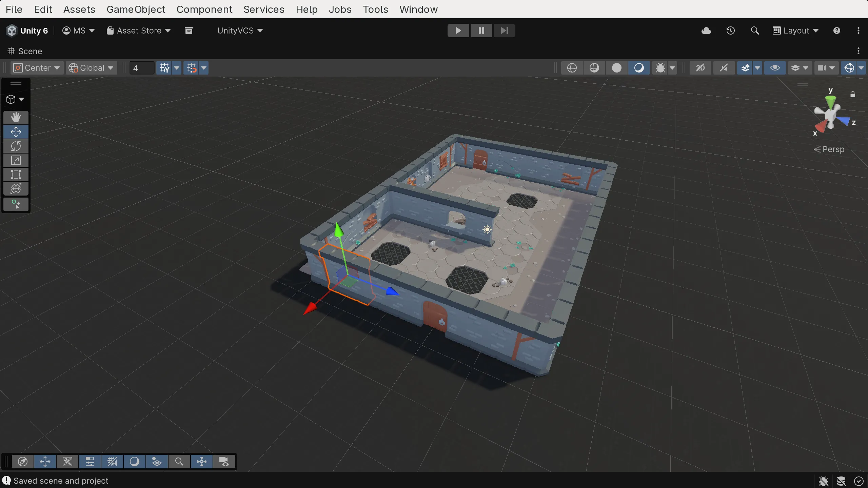The image size is (868, 488).
Task: Select the Rect transform tool
Action: tap(16, 175)
